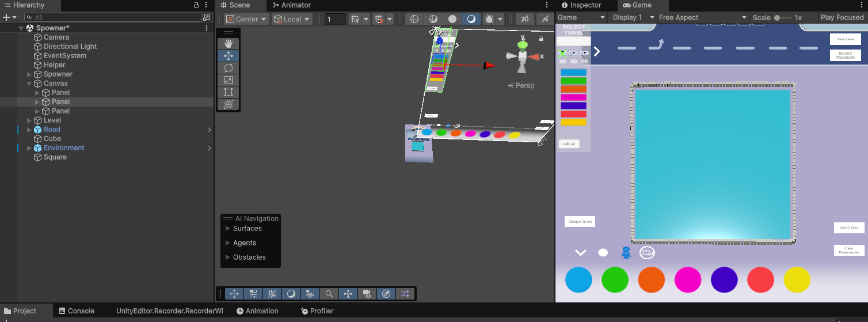Screen dimensions: 868x322
Task: Select the Scale tool
Action: point(229,80)
